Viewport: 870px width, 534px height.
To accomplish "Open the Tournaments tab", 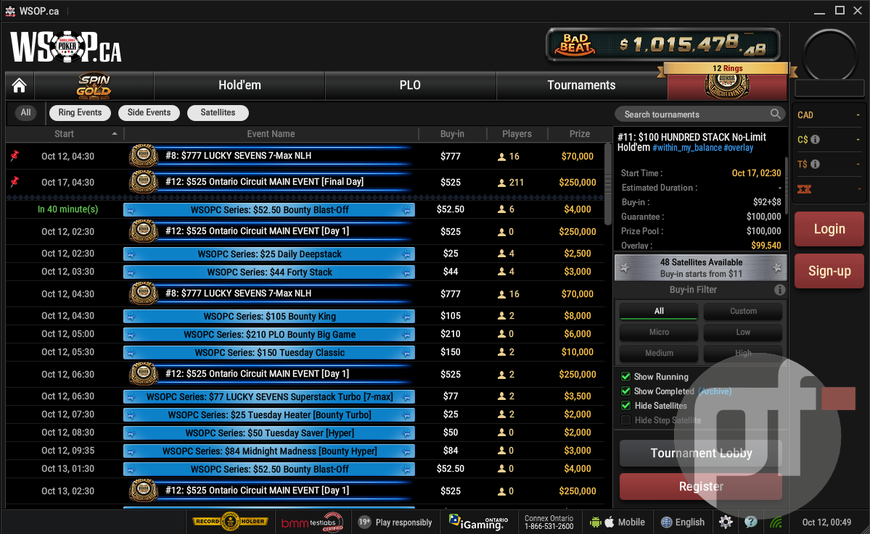I will point(581,85).
